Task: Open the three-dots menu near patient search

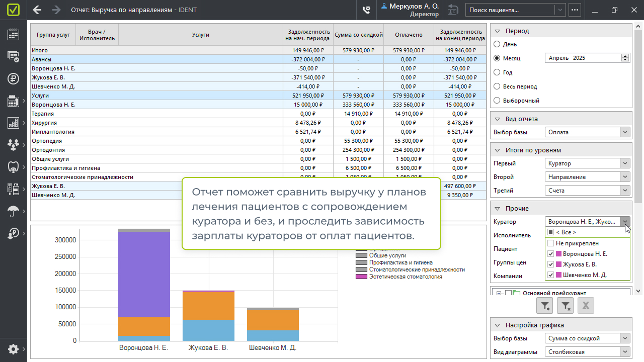Action: (575, 10)
